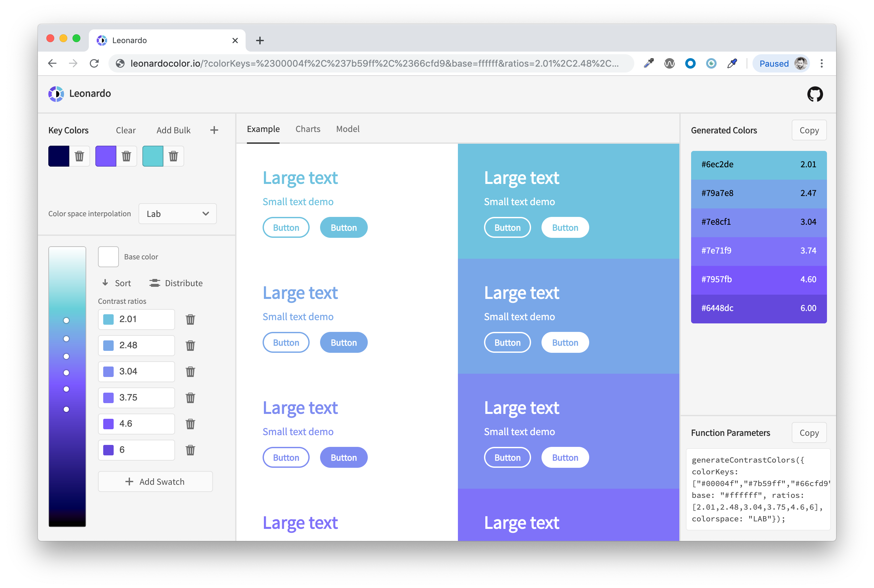Click the Distribute ratios button
The width and height of the screenshot is (874, 588).
coord(176,283)
